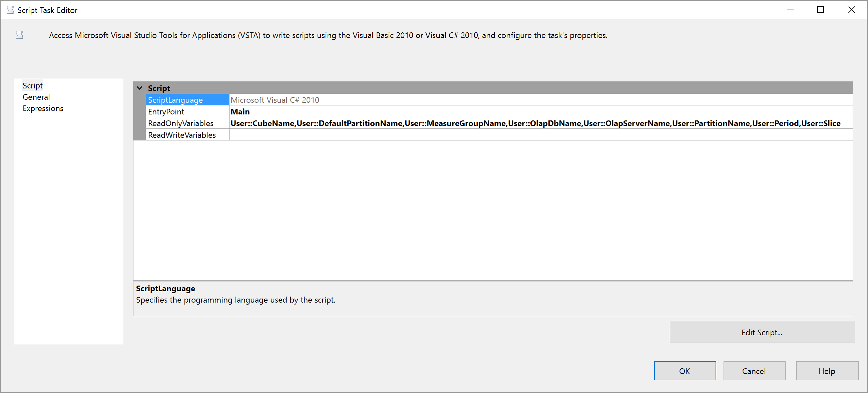Edit the Main entry point value
Screen dimensions: 868x393
point(240,111)
